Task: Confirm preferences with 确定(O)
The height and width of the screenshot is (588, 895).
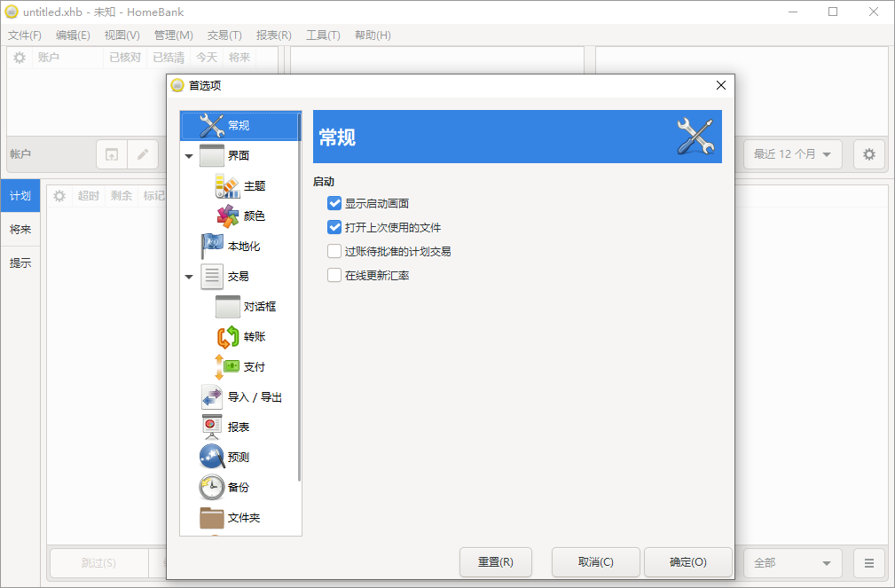Action: (687, 562)
